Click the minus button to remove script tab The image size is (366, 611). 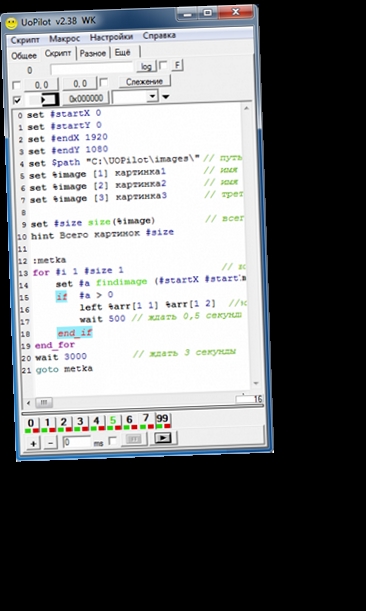[51, 443]
